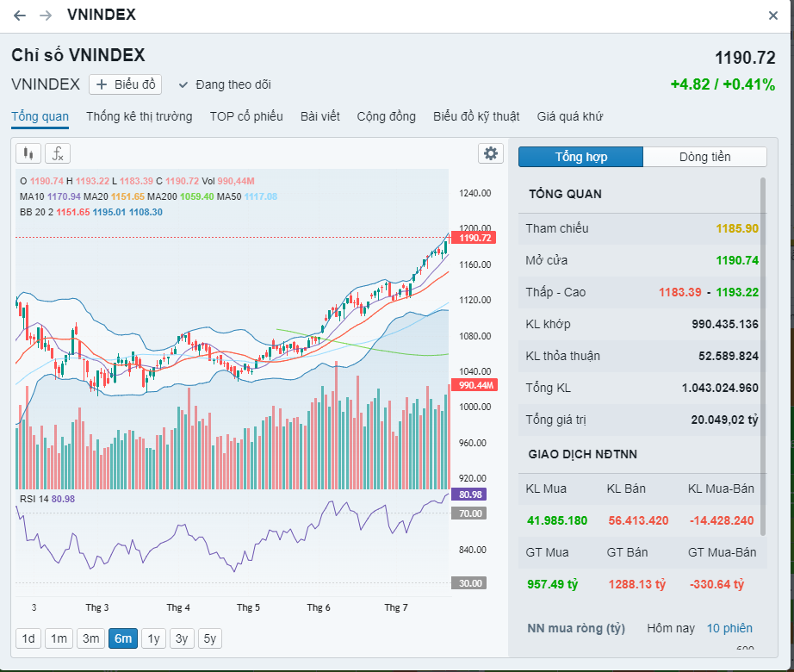Select the 3m time range

[90, 638]
